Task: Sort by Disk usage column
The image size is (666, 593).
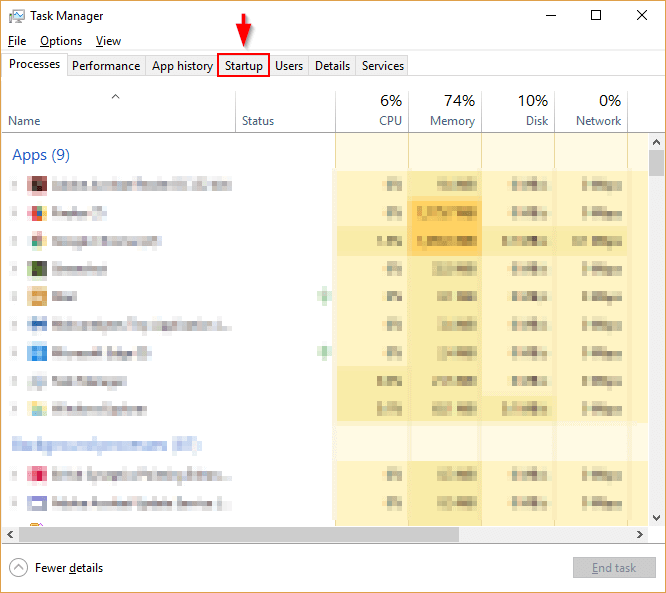Action: (x=518, y=112)
